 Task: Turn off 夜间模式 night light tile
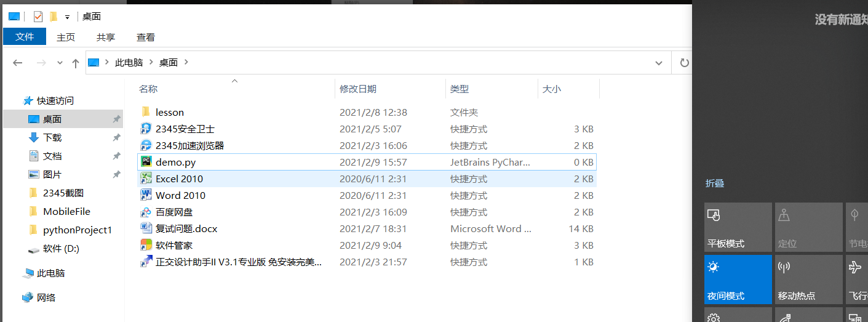738,280
